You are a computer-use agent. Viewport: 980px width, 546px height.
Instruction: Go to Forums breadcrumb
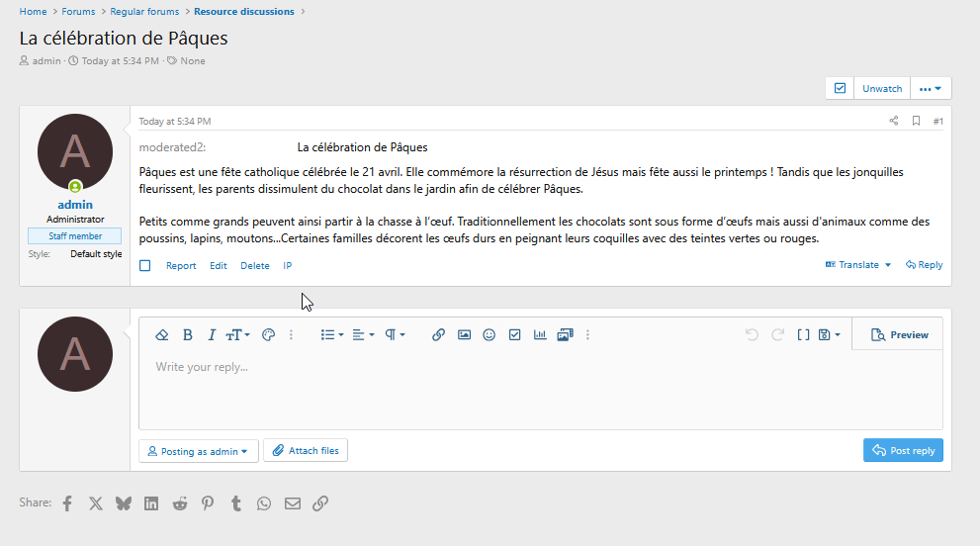coord(78,11)
